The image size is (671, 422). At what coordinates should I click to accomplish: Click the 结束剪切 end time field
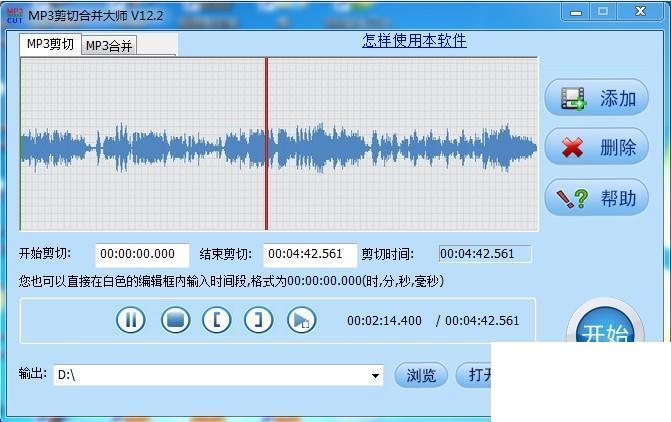coord(310,254)
